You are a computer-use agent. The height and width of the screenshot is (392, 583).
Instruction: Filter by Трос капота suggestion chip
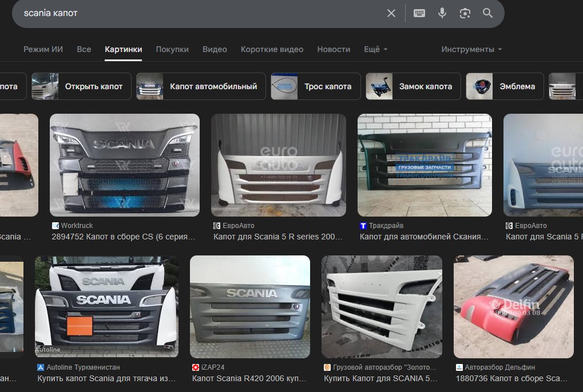coord(316,86)
